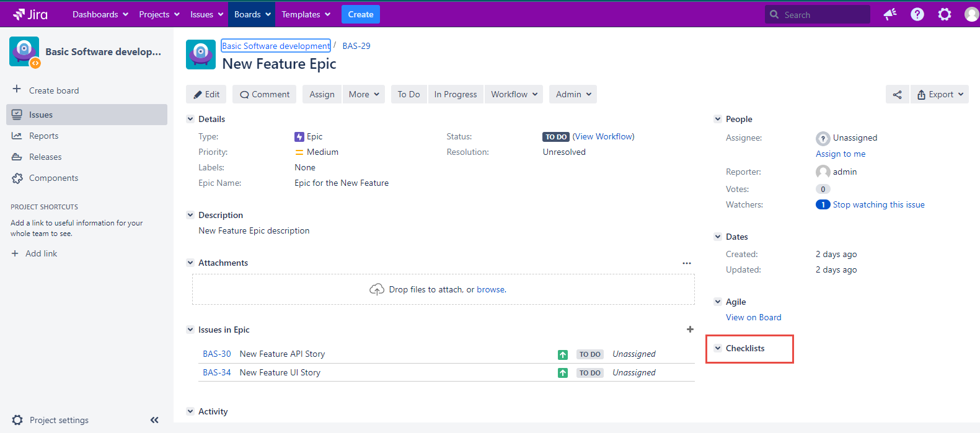Click the user profile avatar

pos(971,14)
